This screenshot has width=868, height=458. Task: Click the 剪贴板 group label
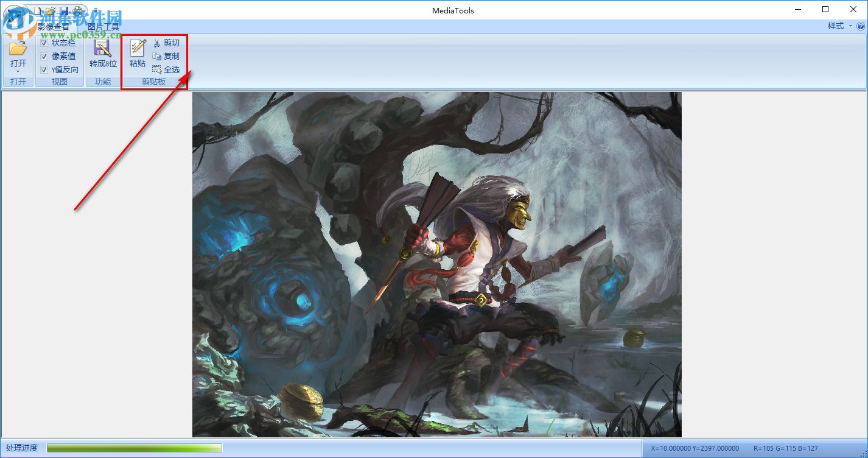pos(154,82)
